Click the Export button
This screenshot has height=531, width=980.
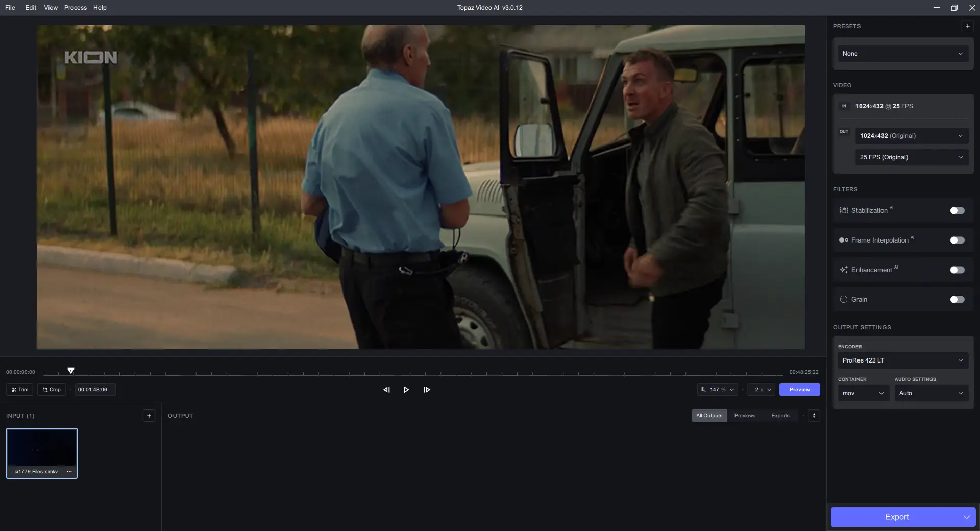pyautogui.click(x=896, y=517)
